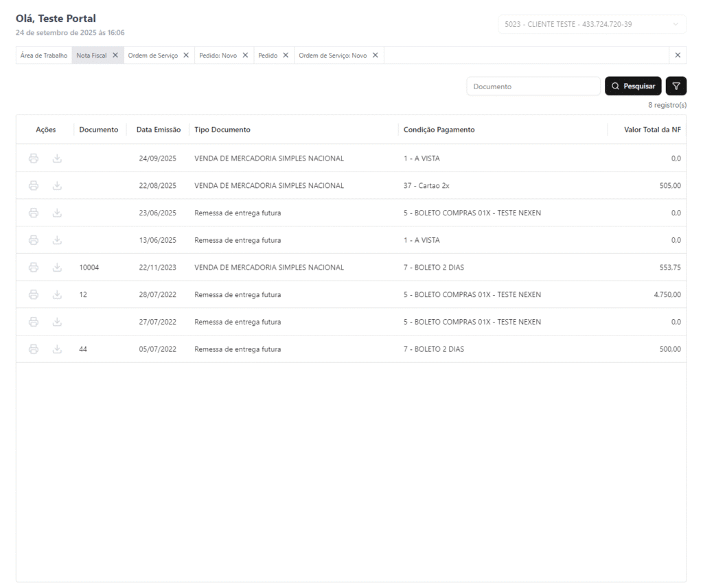The height and width of the screenshot is (588, 703).
Task: Click the Condição Pagamento column header
Action: click(439, 130)
